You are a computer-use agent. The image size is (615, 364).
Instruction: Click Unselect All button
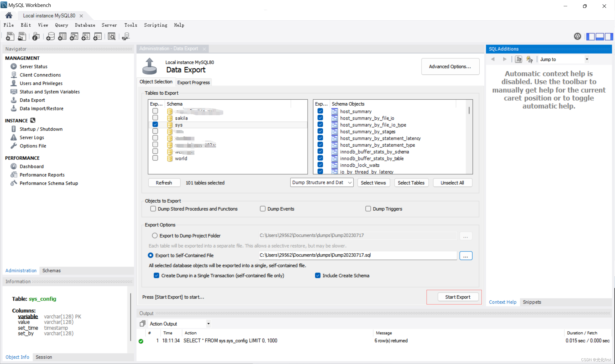(x=452, y=183)
